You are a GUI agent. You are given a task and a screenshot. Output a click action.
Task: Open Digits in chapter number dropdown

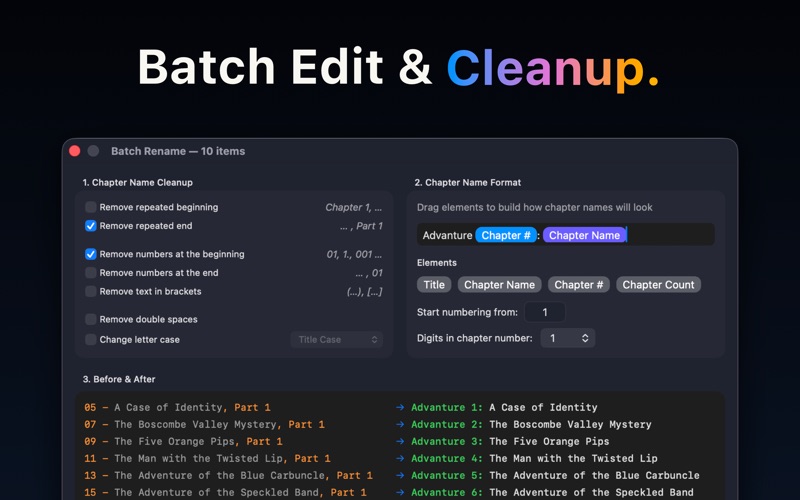coord(569,338)
